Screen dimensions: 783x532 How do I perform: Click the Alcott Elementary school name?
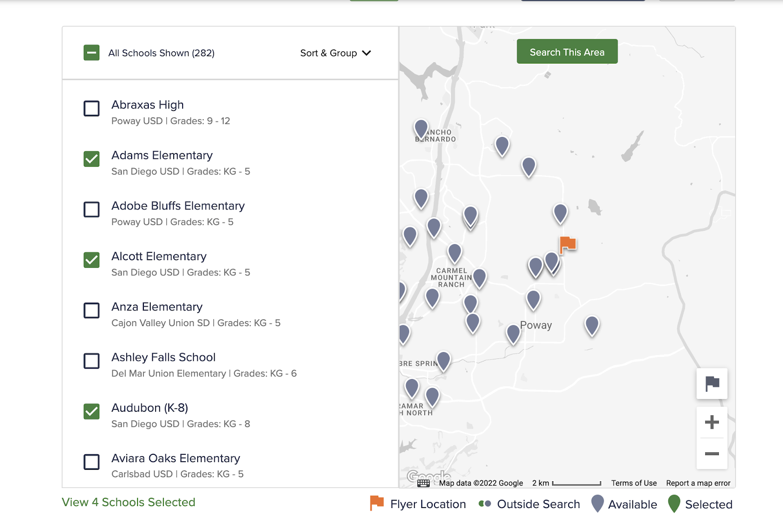[159, 256]
